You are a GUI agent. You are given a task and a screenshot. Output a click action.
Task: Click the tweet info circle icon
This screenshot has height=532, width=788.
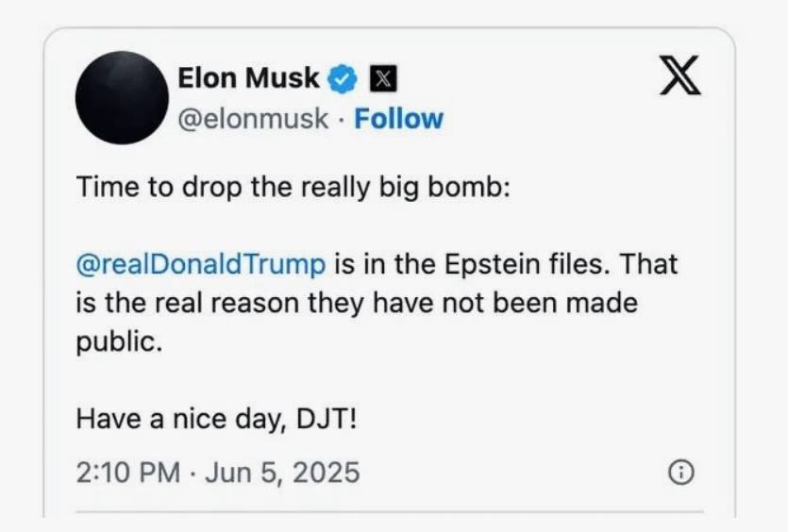click(x=680, y=473)
